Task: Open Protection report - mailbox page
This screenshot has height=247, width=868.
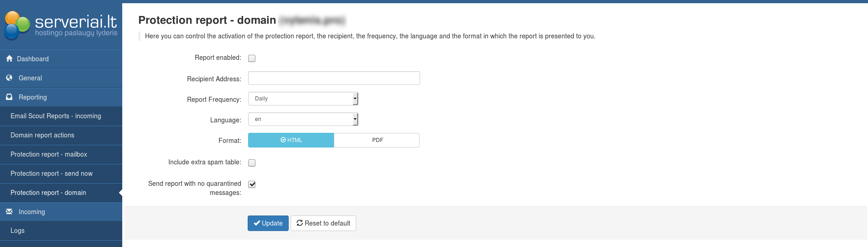Action: tap(49, 154)
